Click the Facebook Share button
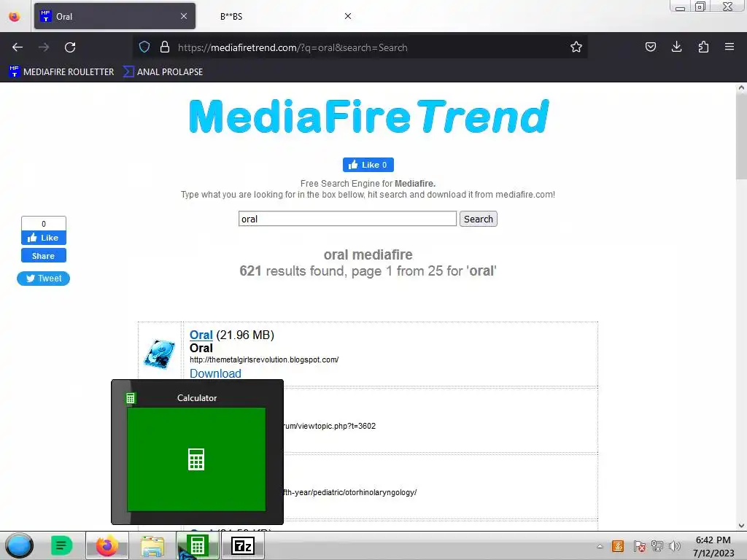 click(43, 256)
